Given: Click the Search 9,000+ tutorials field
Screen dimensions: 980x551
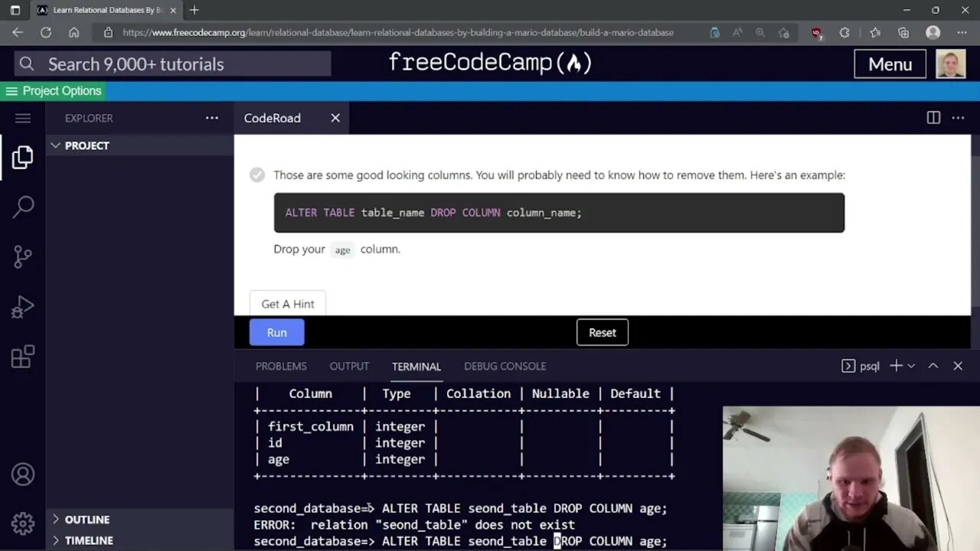Looking at the screenshot, I should (x=171, y=64).
